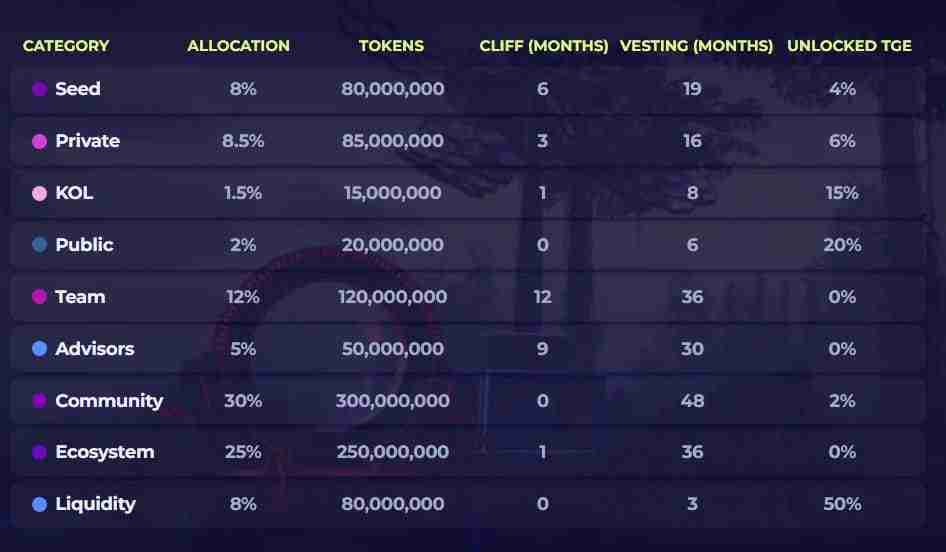946x552 pixels.
Task: Select the magenta dot next to Private
Action: [x=40, y=141]
